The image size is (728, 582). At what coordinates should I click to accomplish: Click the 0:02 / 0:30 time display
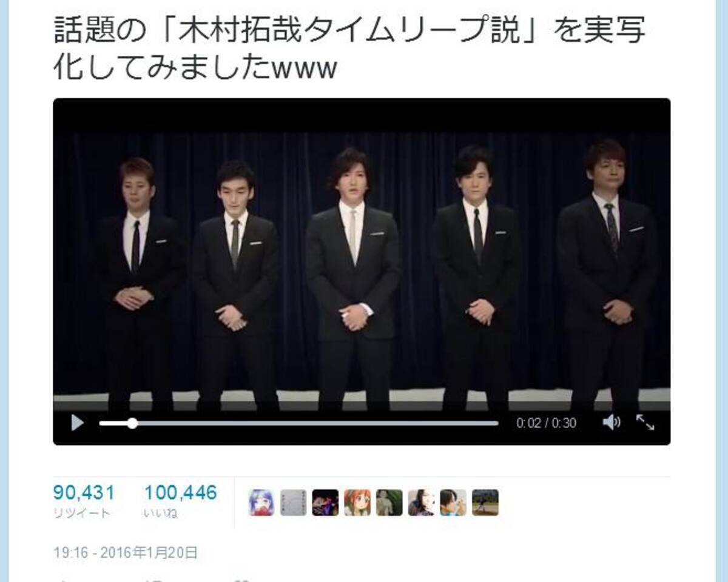click(546, 423)
